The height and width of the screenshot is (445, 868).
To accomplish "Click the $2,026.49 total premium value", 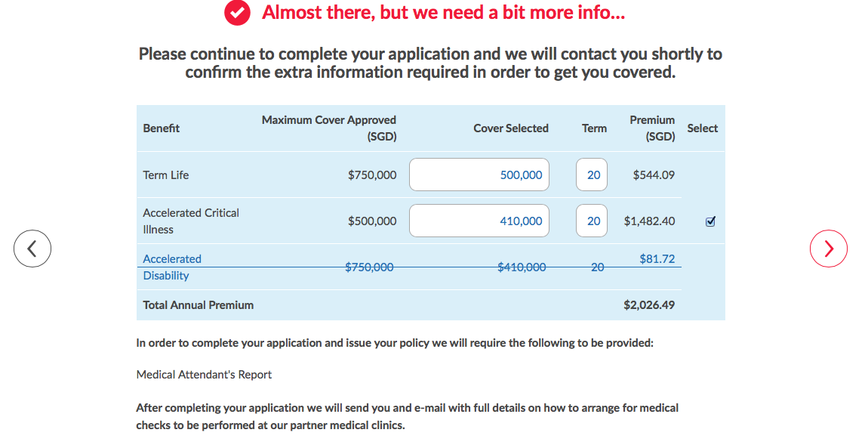I will 649,305.
